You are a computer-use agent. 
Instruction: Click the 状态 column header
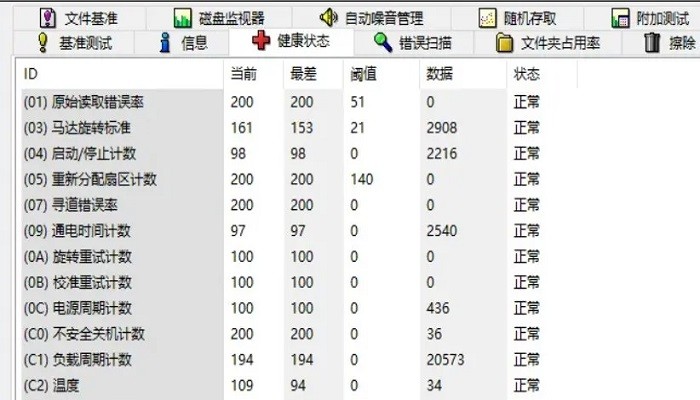[542, 74]
